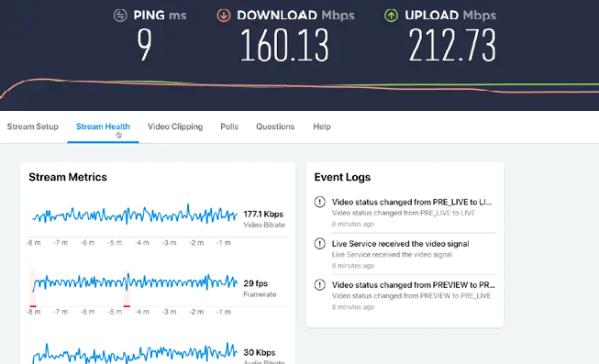
Task: Go to the Questions tab
Action: click(x=275, y=127)
